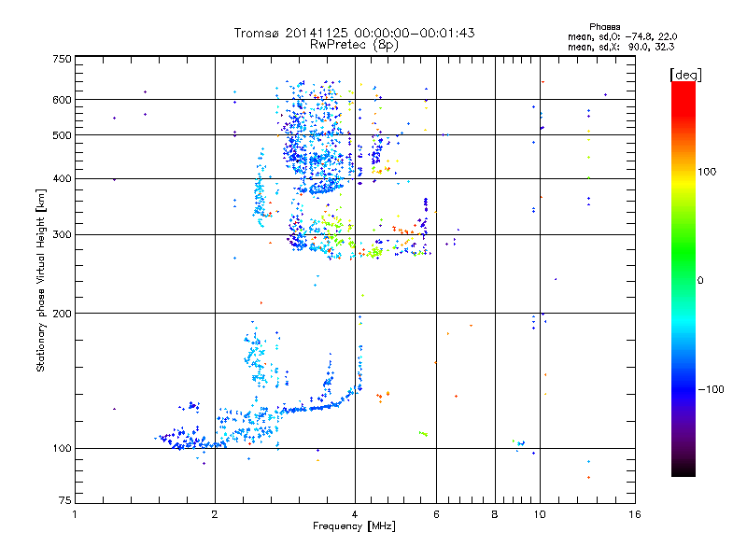This screenshot has width=747, height=560.
Task: Click the y-axis tick label "500"
Action: [62, 135]
